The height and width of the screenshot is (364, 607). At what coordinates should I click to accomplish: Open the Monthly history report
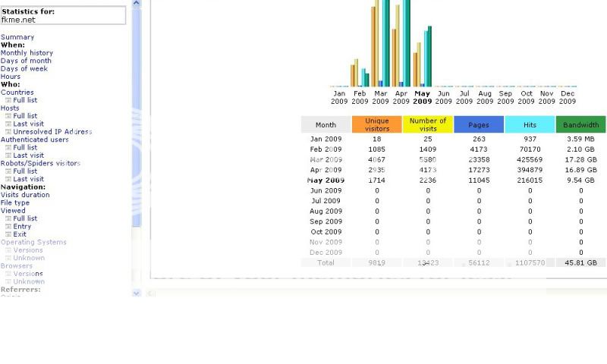[x=27, y=53]
